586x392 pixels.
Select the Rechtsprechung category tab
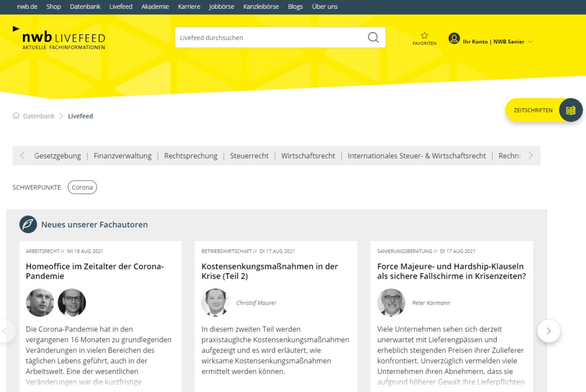[x=190, y=156]
